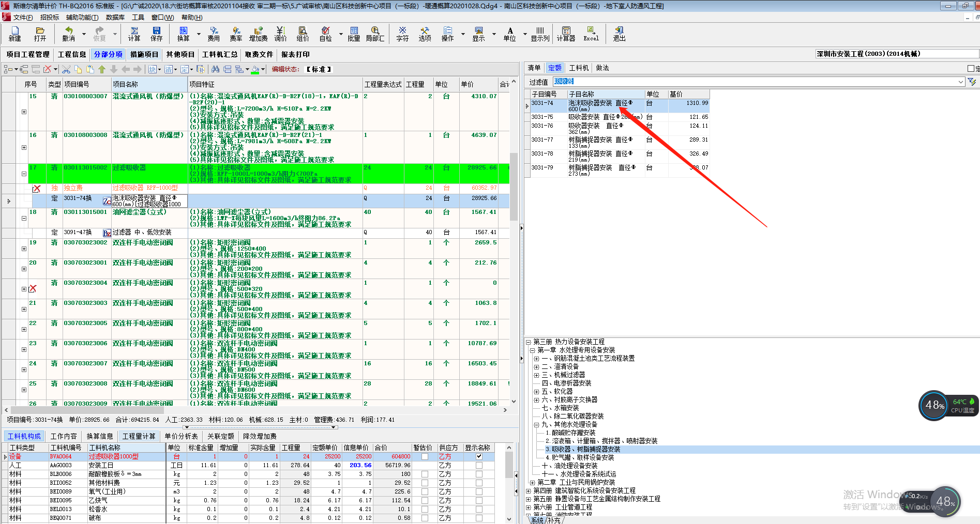Expand row 15 混流式通风机 plus box
The image size is (980, 524).
[x=24, y=112]
